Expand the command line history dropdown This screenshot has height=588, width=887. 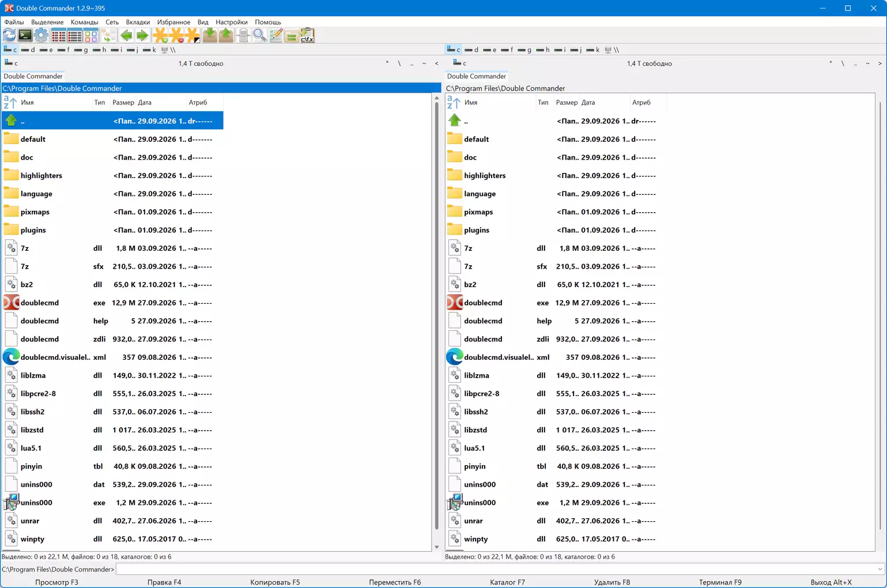click(880, 570)
